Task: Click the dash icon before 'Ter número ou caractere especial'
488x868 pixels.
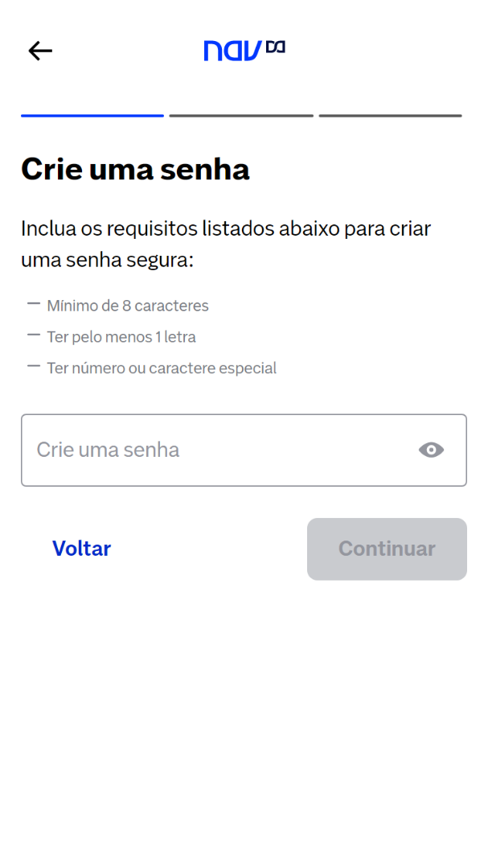Action: [33, 365]
